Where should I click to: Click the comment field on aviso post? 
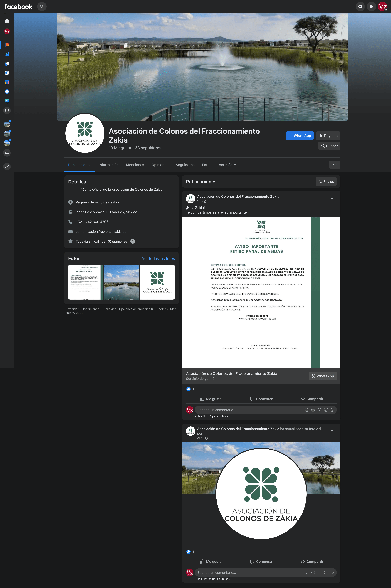click(x=266, y=410)
